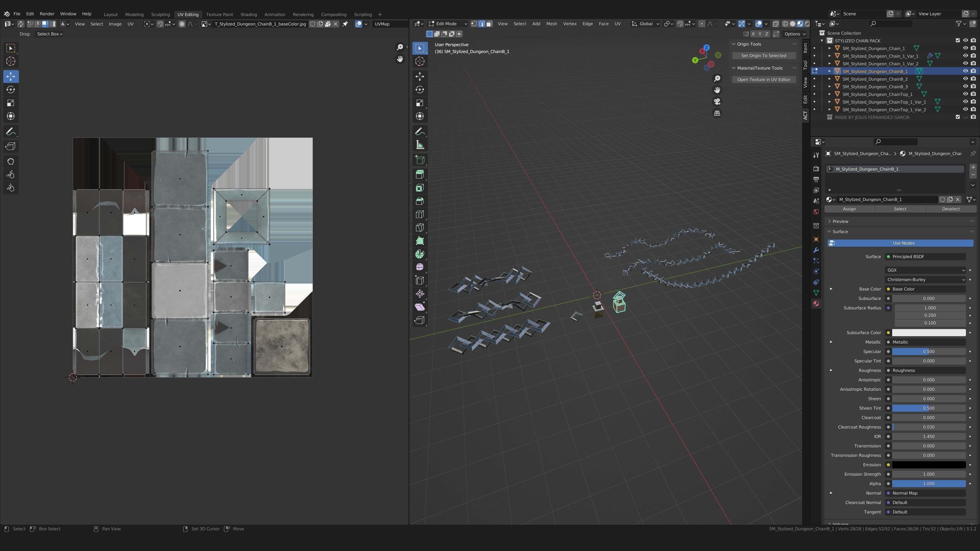Switch to the Shading workspace tab
This screenshot has width=980, height=551.
pyautogui.click(x=248, y=15)
